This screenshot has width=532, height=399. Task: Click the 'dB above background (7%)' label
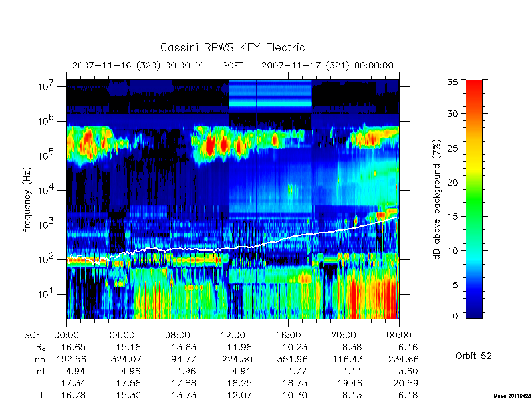pyautogui.click(x=438, y=199)
